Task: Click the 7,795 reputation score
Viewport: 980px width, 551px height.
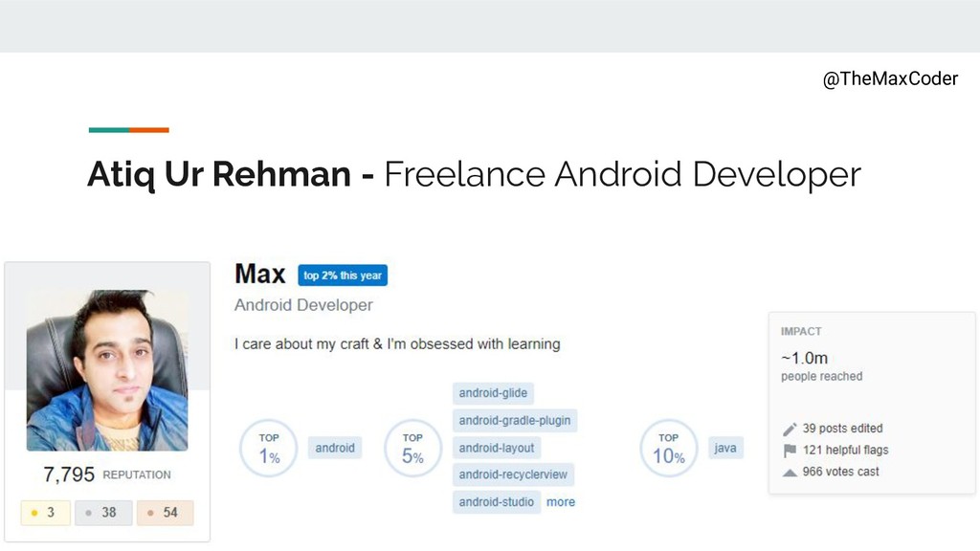Action: pos(69,474)
